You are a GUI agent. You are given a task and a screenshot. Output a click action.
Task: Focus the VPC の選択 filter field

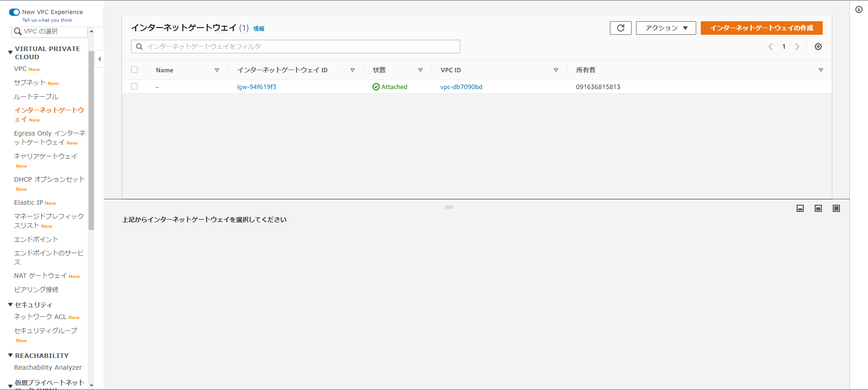49,31
